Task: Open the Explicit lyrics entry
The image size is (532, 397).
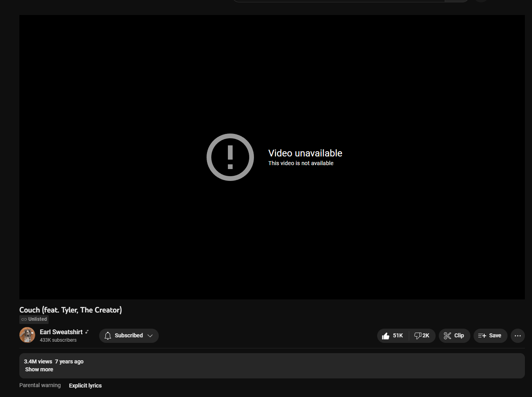Action: 85,385
